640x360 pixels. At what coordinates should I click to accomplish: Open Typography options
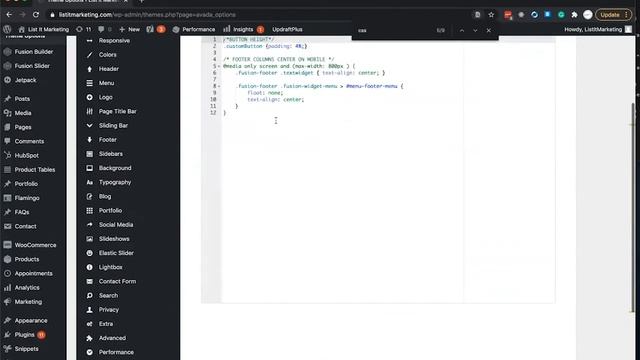(x=115, y=182)
